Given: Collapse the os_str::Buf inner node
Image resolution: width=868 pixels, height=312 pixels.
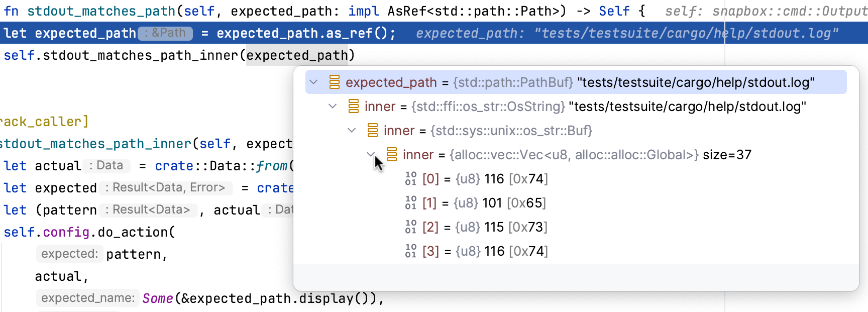Looking at the screenshot, I should tap(352, 130).
